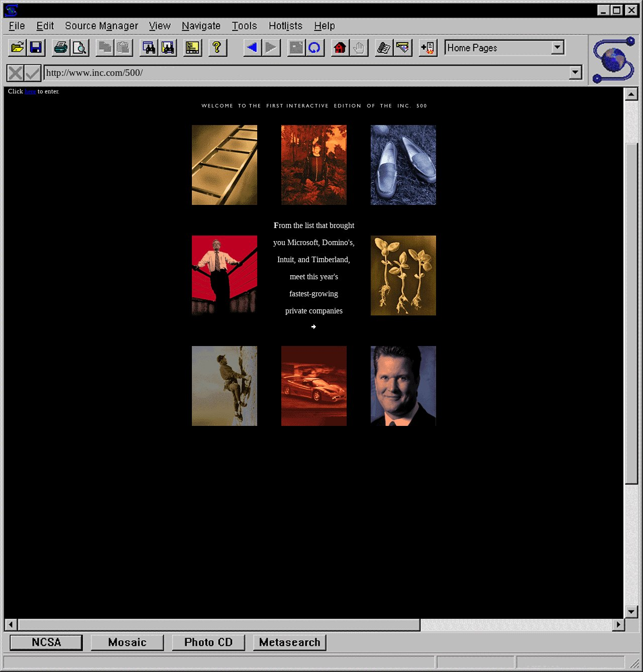This screenshot has height=672, width=643.
Task: Click the NCSA button
Action: (46, 642)
